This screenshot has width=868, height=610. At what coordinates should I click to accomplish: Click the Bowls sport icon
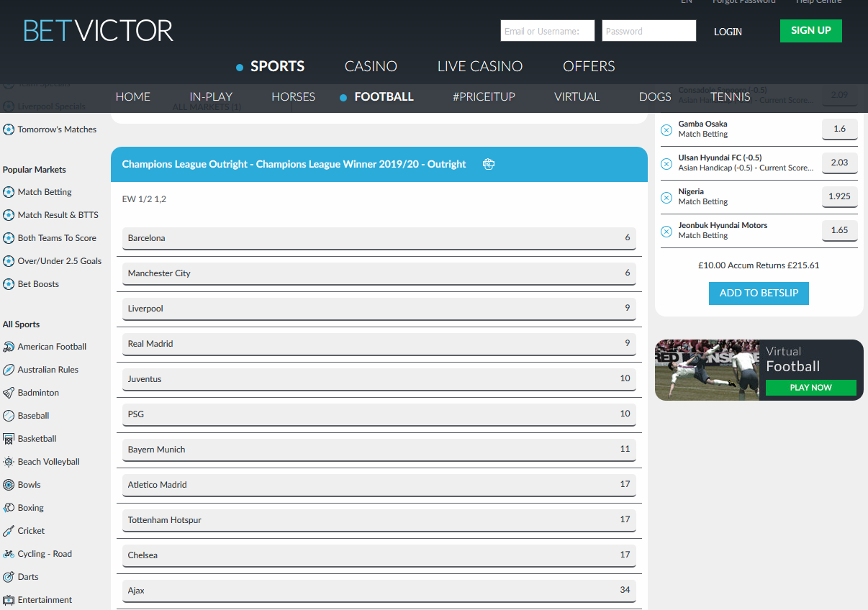(9, 485)
